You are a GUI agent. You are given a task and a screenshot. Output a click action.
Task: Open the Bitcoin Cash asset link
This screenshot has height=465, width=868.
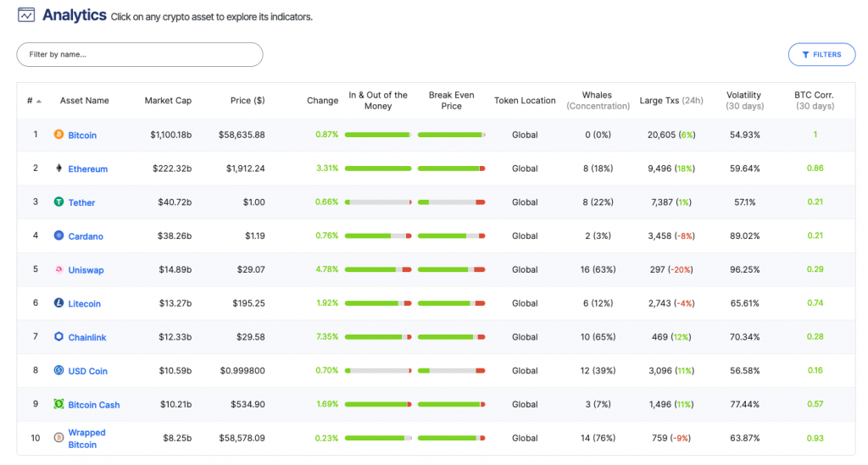tap(94, 405)
